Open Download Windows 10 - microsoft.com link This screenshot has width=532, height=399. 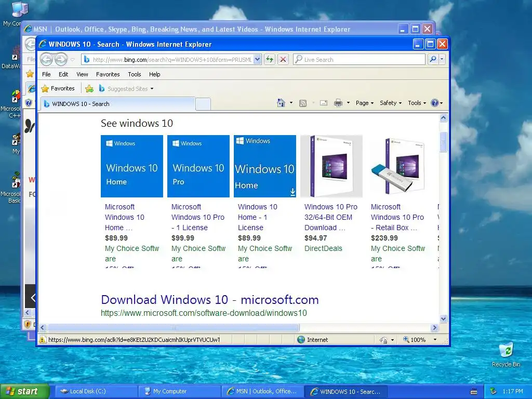pyautogui.click(x=210, y=300)
